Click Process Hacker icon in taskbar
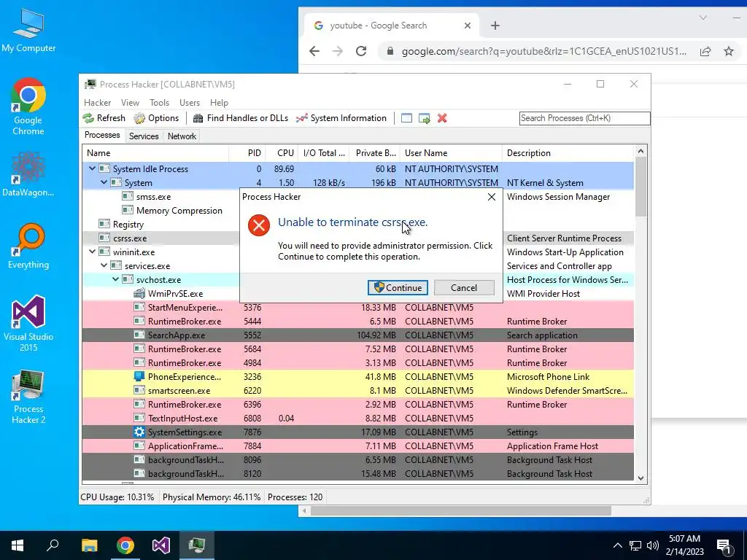 [x=197, y=545]
